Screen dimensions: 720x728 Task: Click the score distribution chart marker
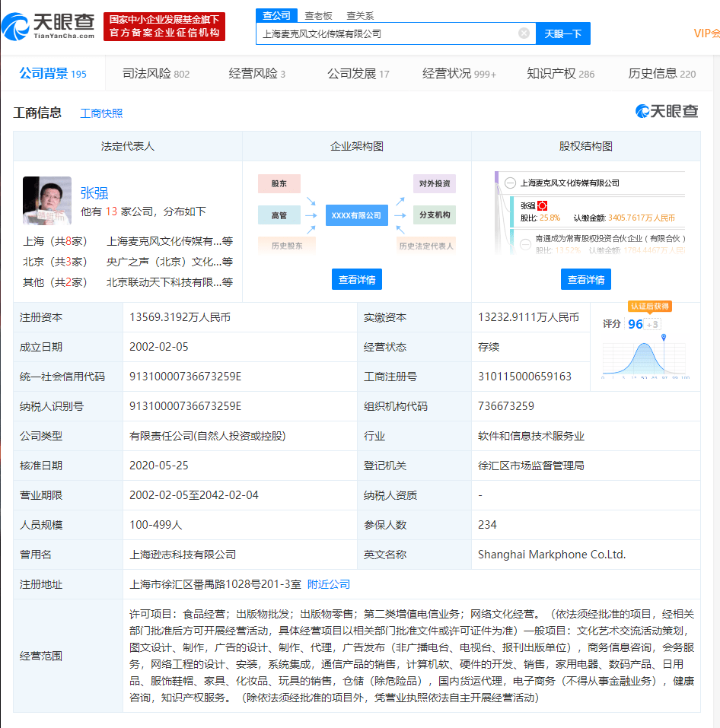(x=664, y=337)
